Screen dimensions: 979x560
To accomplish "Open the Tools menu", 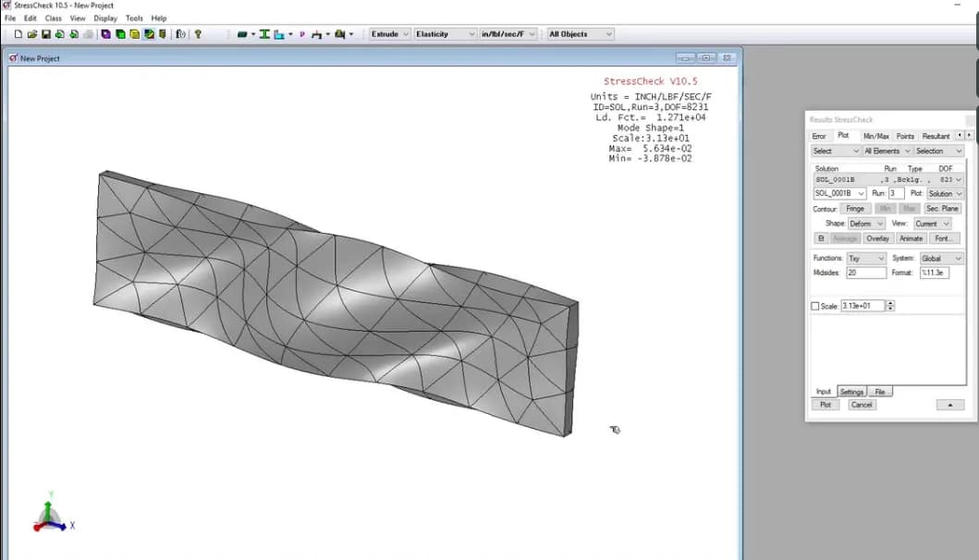I will [x=134, y=18].
